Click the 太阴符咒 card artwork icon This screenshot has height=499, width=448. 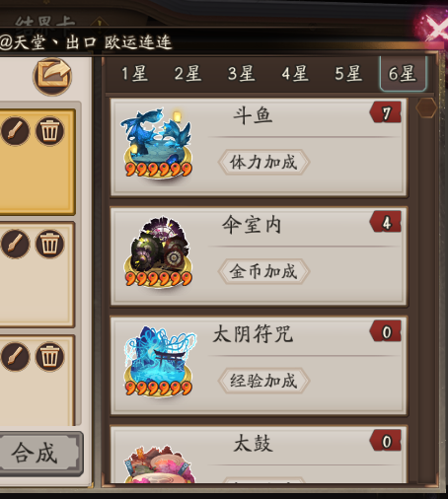159,361
